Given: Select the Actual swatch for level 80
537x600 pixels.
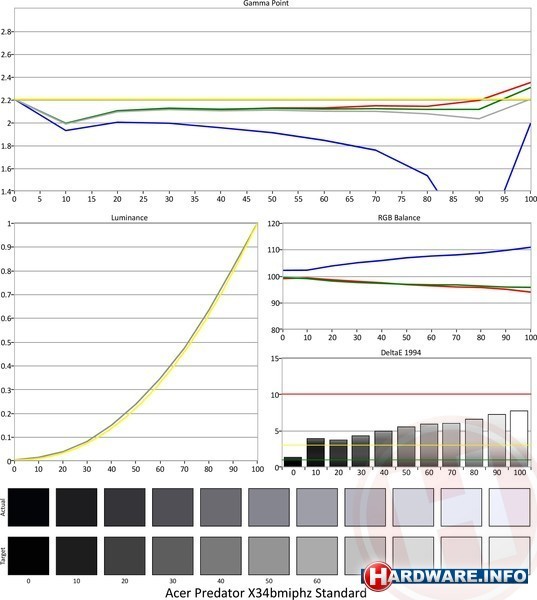Looking at the screenshot, I should (x=413, y=507).
